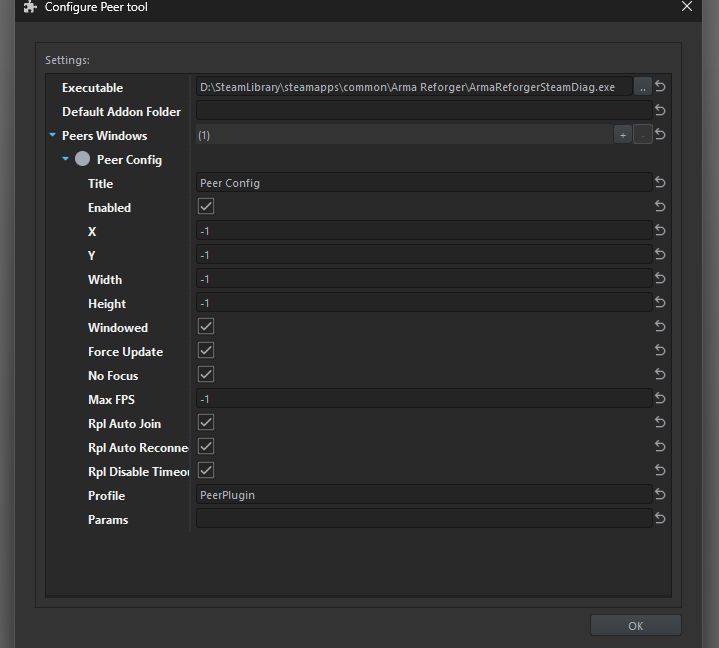Click the '(1)' Peers Windows count

(x=204, y=135)
